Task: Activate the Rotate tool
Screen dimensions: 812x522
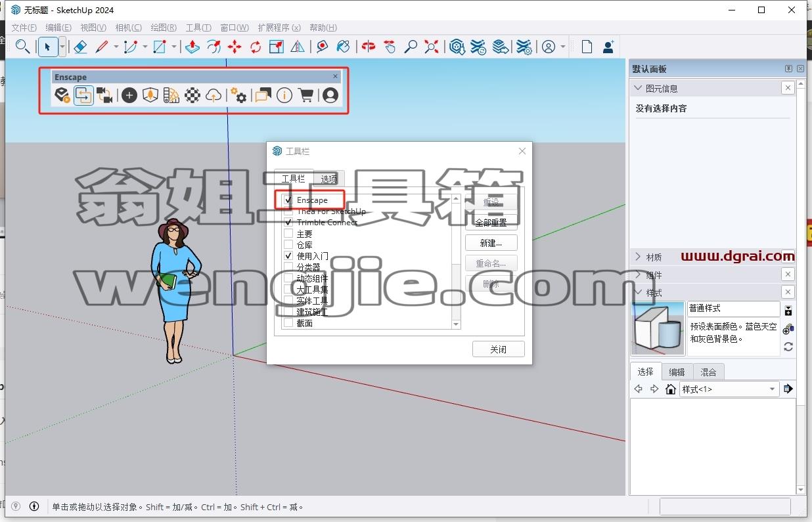Action: pos(256,47)
